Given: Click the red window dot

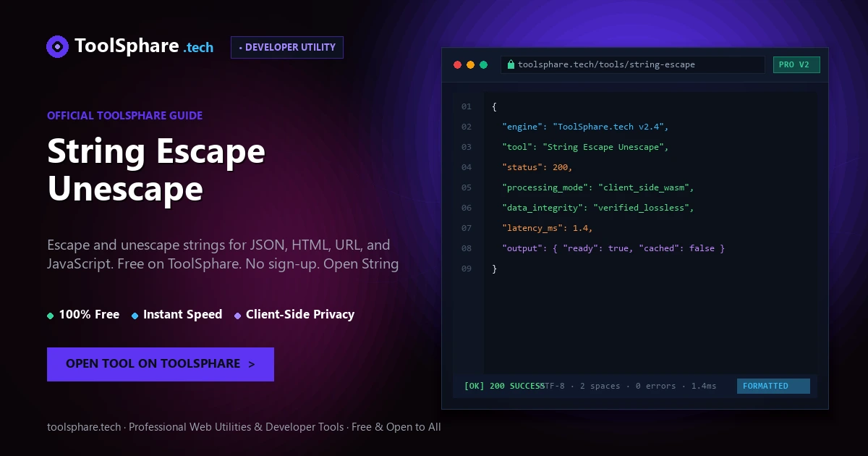Looking at the screenshot, I should click(x=457, y=64).
